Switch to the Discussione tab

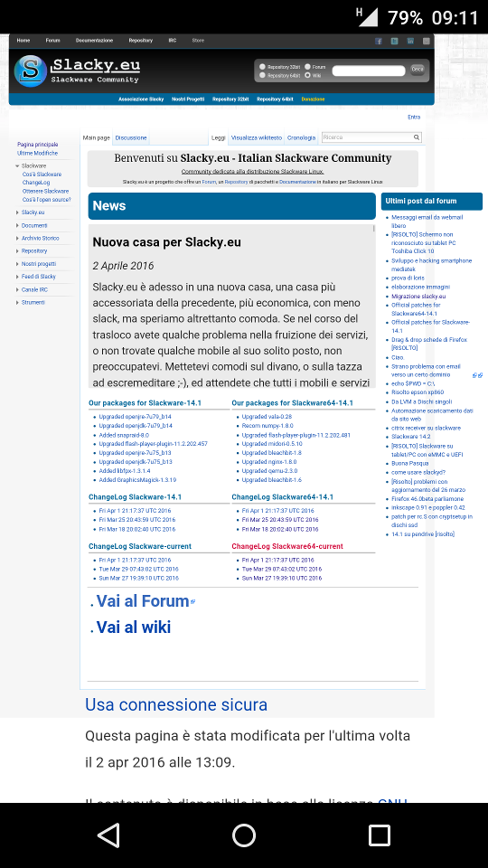131,137
